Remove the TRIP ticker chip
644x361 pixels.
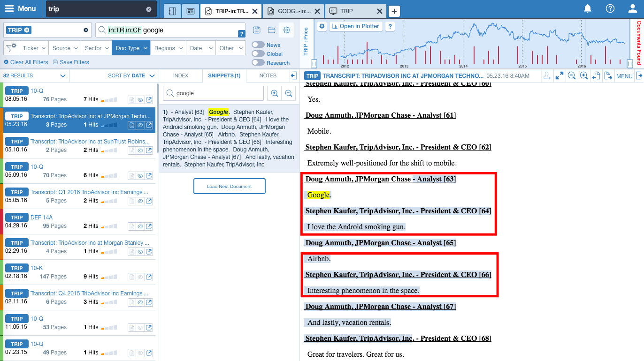tap(27, 30)
